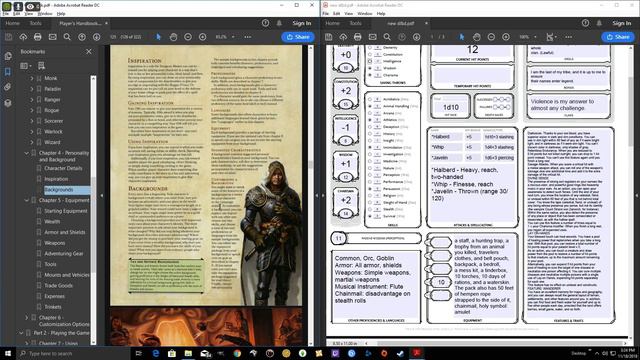
Task: Select the Hand tool in the right window
Action: (477, 37)
